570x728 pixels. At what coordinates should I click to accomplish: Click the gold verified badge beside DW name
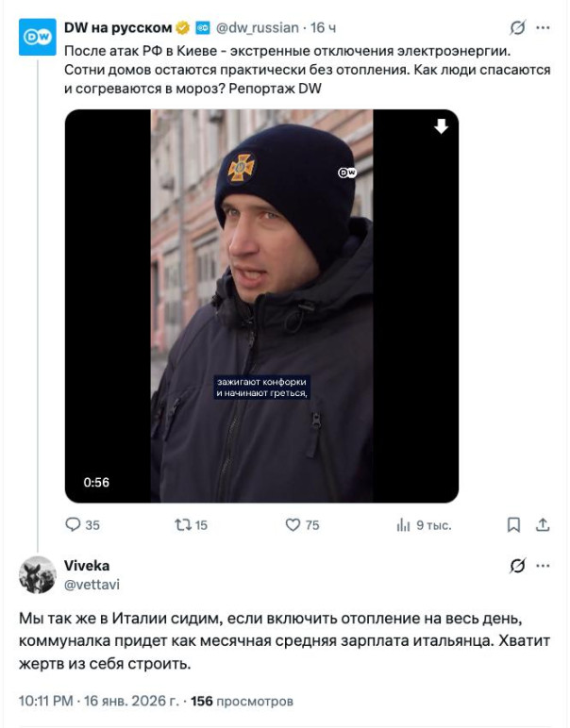pyautogui.click(x=183, y=28)
